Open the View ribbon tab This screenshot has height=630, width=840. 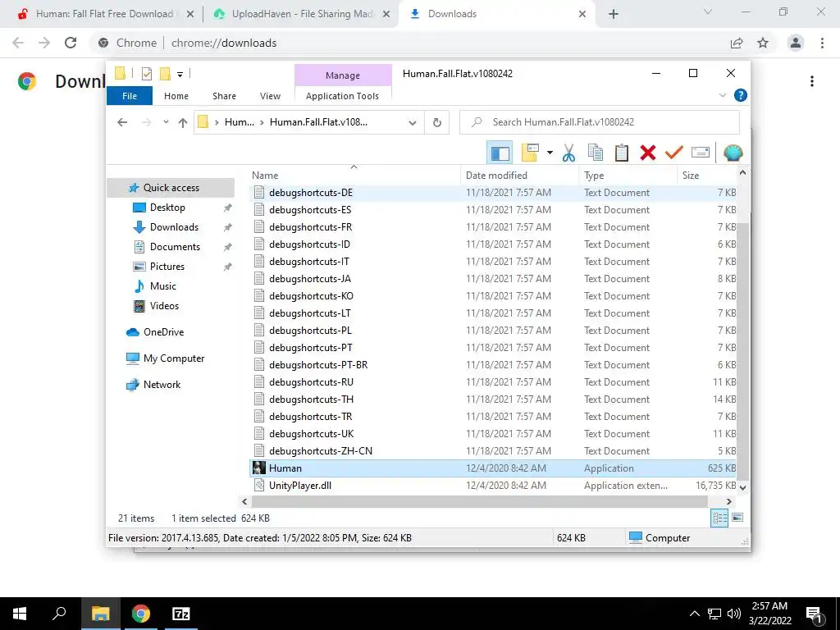pyautogui.click(x=270, y=96)
